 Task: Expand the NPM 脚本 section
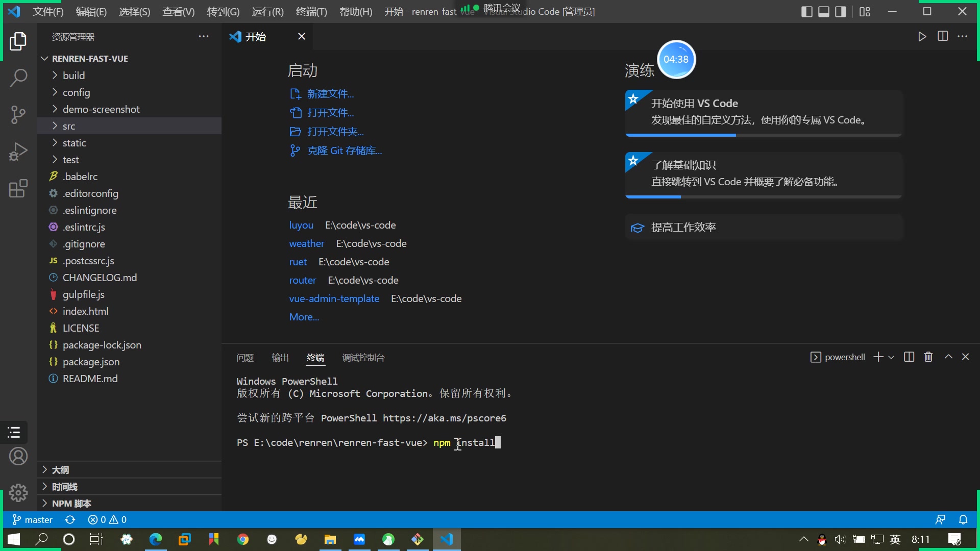(x=129, y=504)
